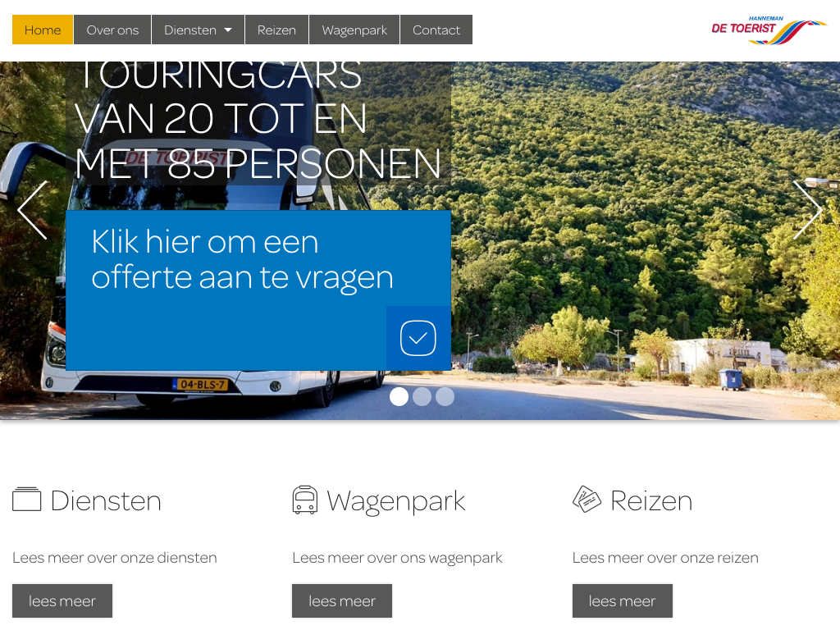Click the Wagenpark bus icon
This screenshot has height=630, width=840.
(305, 500)
